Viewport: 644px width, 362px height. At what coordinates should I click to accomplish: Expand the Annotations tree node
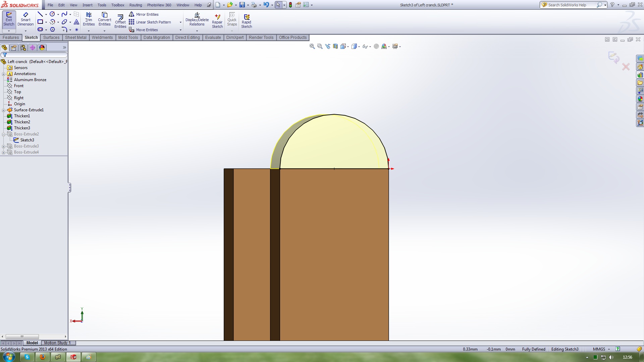click(4, 74)
